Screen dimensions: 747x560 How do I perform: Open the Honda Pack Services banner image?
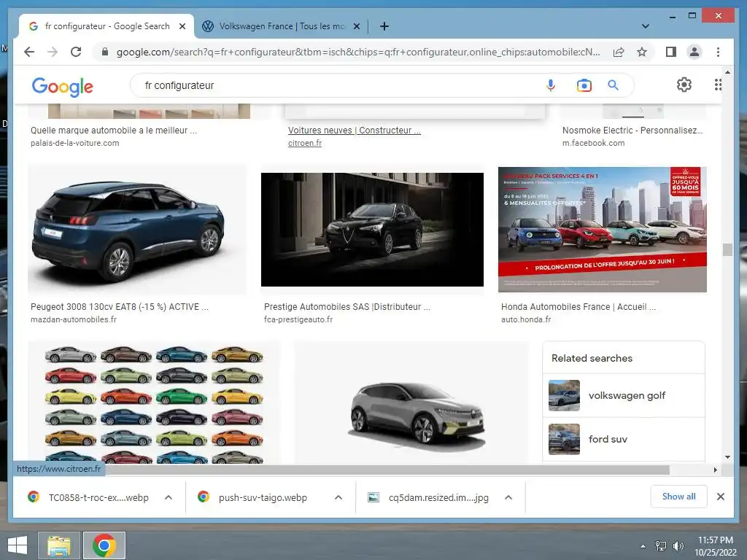[x=602, y=230]
